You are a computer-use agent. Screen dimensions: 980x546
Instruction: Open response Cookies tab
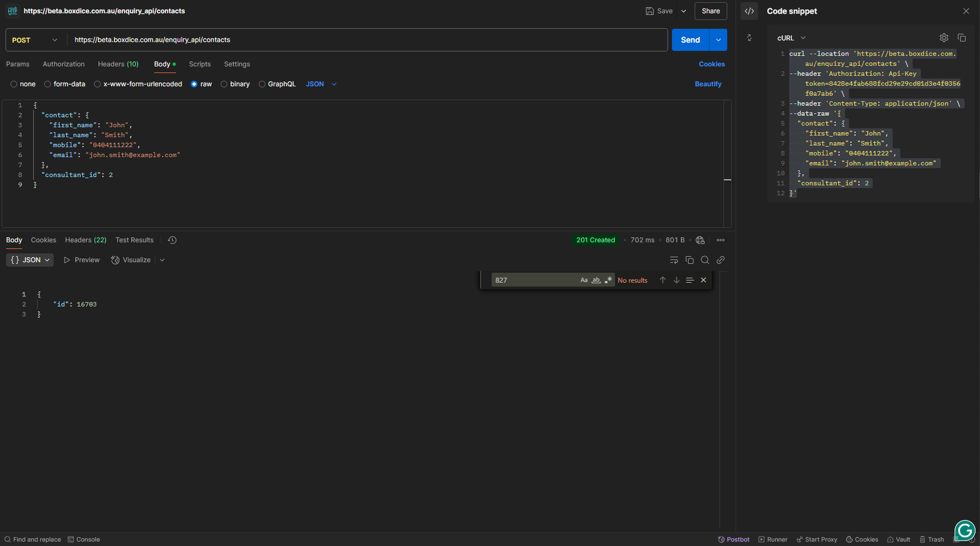coord(44,240)
